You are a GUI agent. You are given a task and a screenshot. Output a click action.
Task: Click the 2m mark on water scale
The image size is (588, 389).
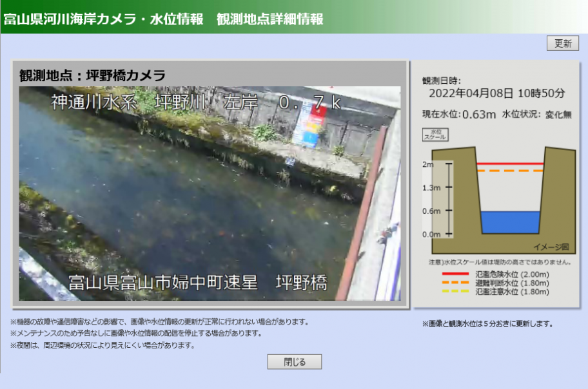click(427, 164)
